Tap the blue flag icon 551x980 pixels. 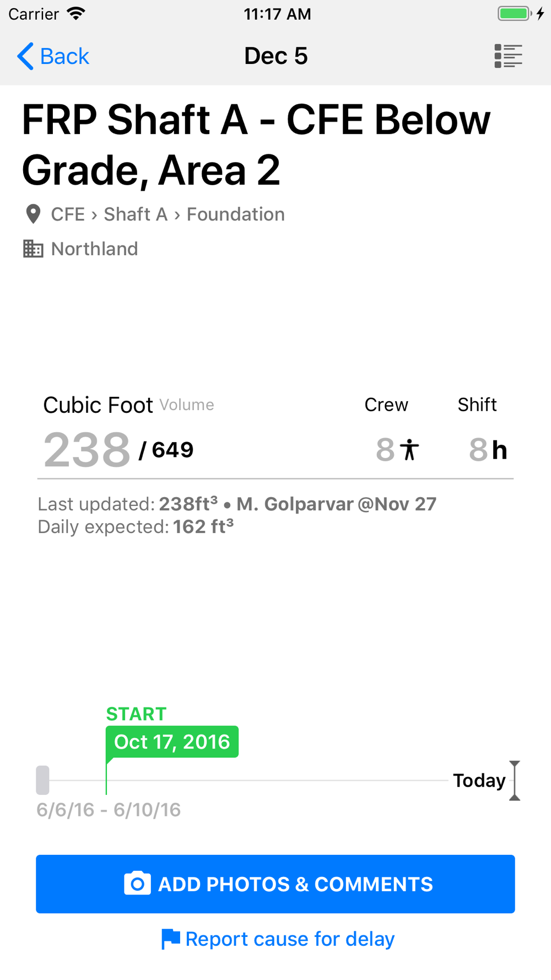click(x=170, y=939)
